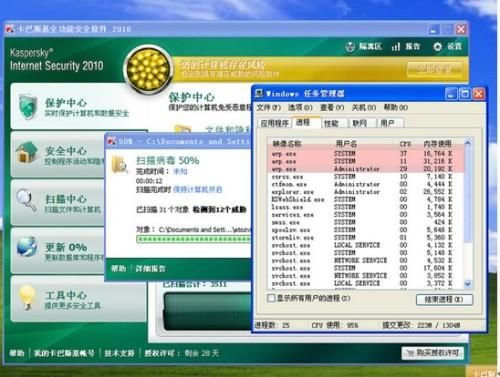Select the 进程 tab in Task Manager
This screenshot has height=377, width=500.
[306, 122]
